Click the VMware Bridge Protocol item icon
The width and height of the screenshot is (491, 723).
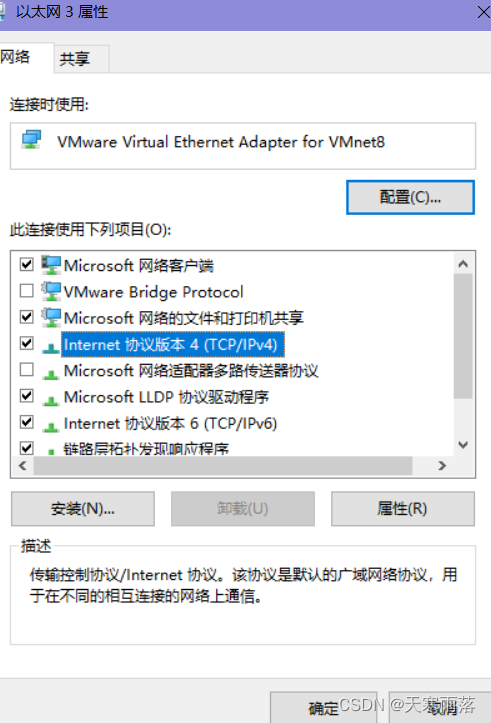click(x=50, y=291)
